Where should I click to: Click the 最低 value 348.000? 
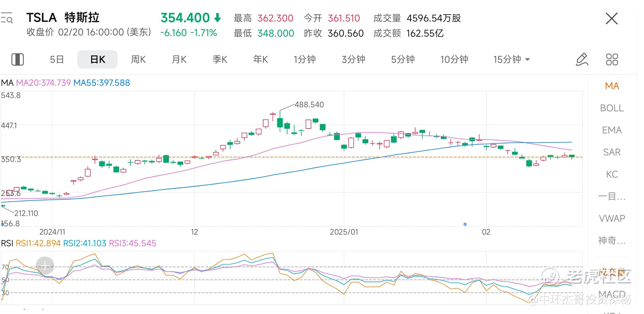(x=276, y=33)
